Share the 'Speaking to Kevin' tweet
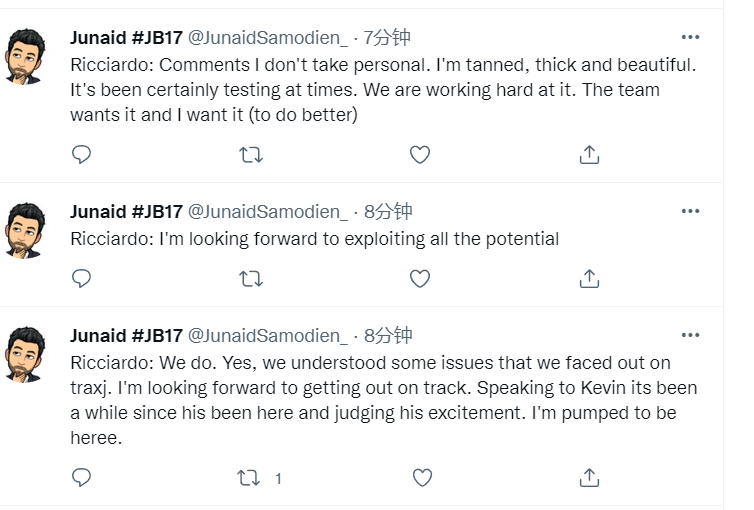This screenshot has width=754, height=510. point(589,478)
